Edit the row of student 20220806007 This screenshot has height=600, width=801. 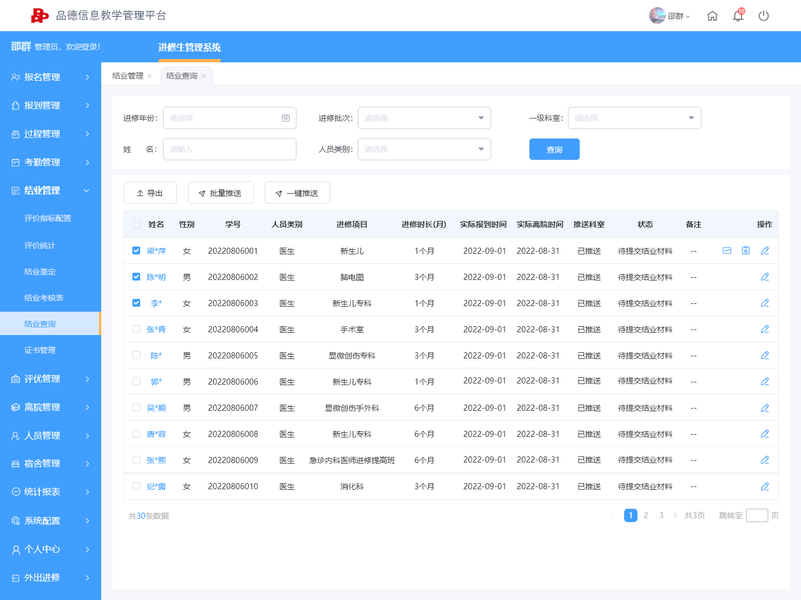coord(765,407)
